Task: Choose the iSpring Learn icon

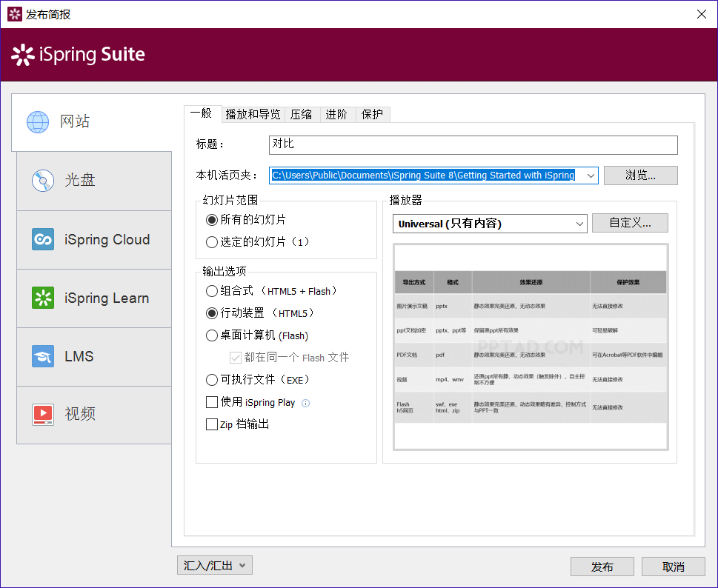Action: click(x=43, y=298)
